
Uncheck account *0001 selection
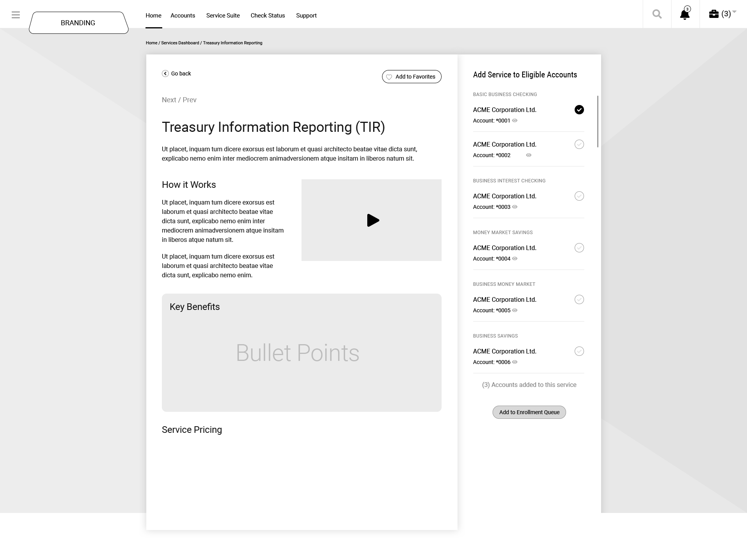pos(579,110)
